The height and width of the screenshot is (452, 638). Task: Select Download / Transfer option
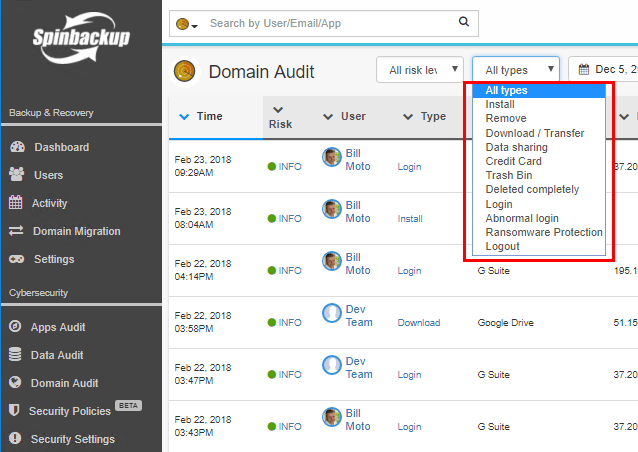coord(539,133)
